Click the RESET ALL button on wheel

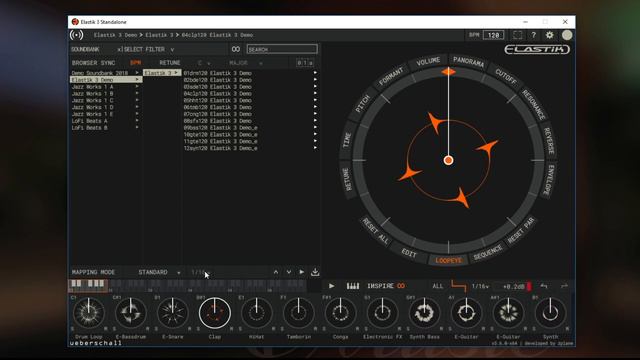pyautogui.click(x=375, y=231)
